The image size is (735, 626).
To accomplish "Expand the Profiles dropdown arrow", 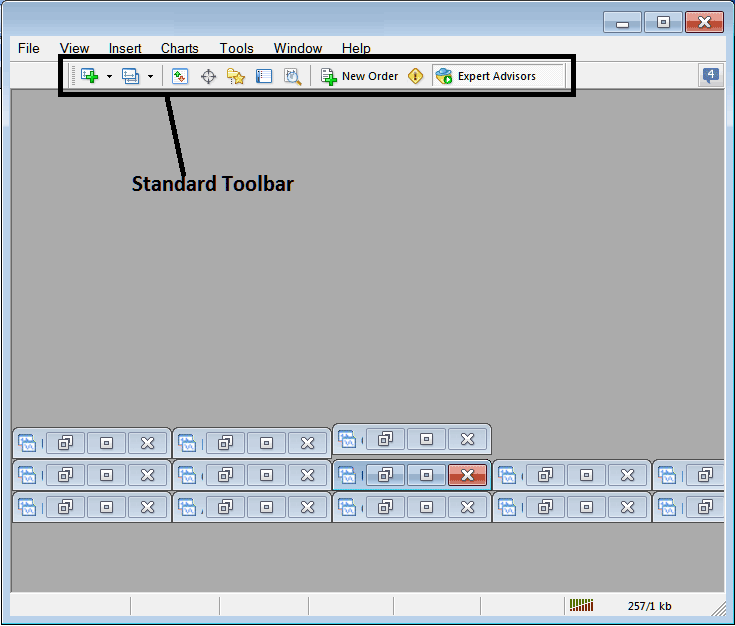I will (x=150, y=76).
